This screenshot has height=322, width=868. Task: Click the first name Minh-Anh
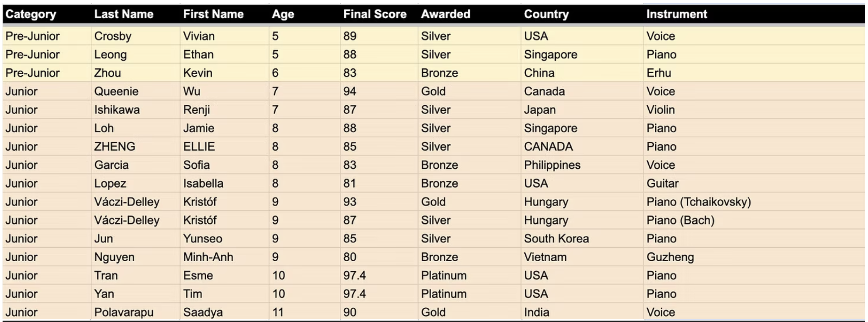(208, 257)
